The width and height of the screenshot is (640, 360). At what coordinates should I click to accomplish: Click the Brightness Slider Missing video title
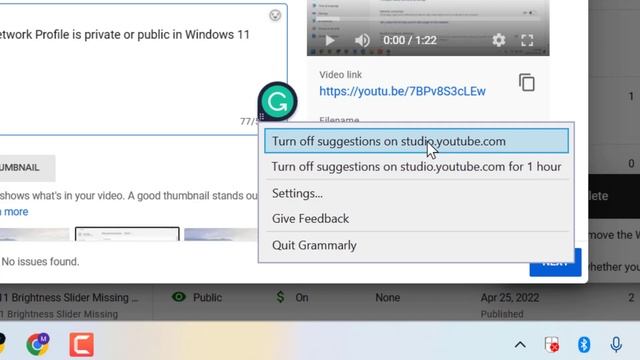69,298
